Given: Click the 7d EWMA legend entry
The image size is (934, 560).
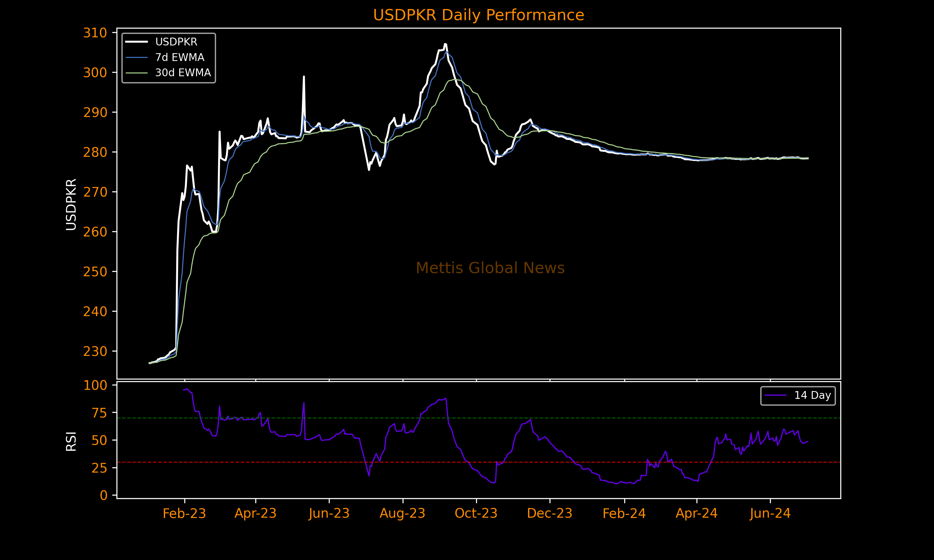Looking at the screenshot, I should coord(179,57).
